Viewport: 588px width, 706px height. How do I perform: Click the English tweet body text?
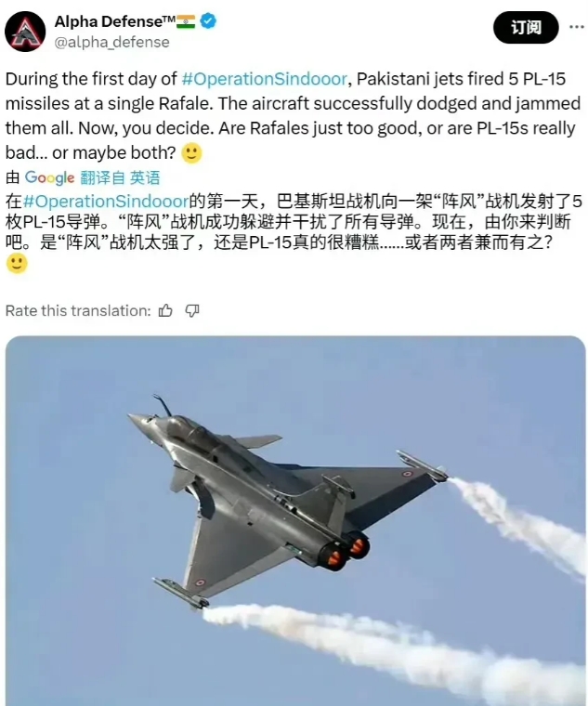click(x=293, y=116)
